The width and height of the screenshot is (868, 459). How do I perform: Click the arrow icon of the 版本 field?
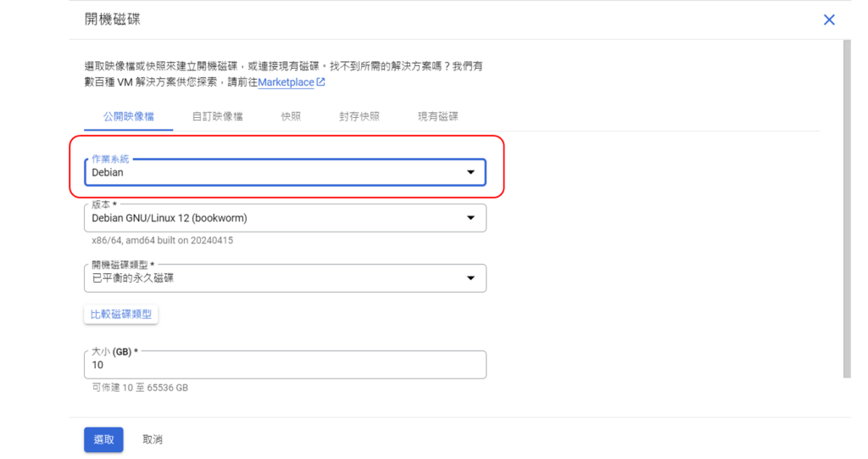470,218
